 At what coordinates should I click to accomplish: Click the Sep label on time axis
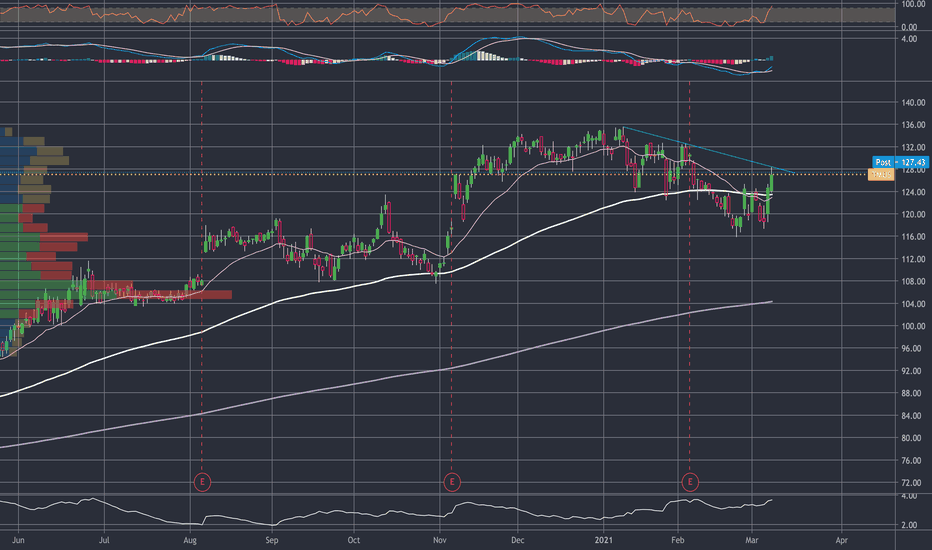[272, 540]
